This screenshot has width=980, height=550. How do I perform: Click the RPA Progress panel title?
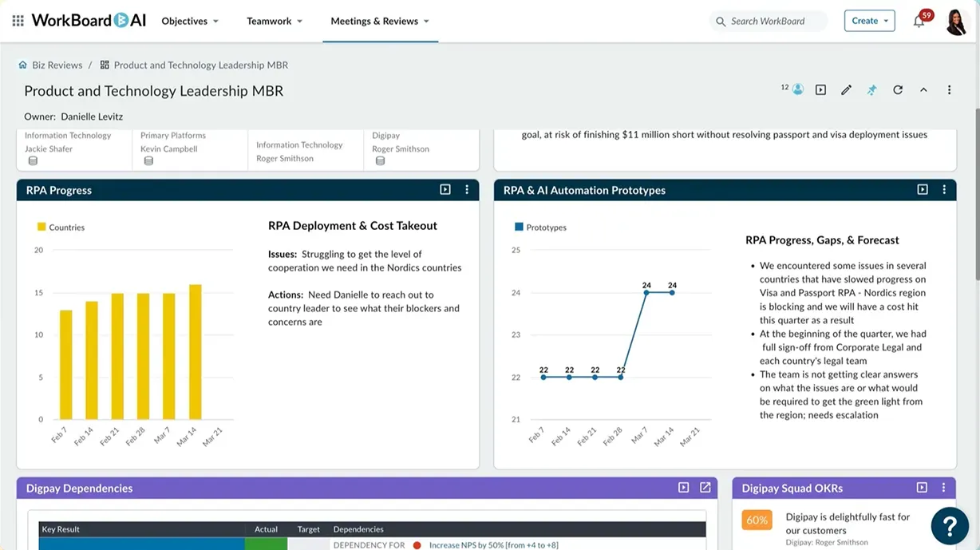[59, 190]
